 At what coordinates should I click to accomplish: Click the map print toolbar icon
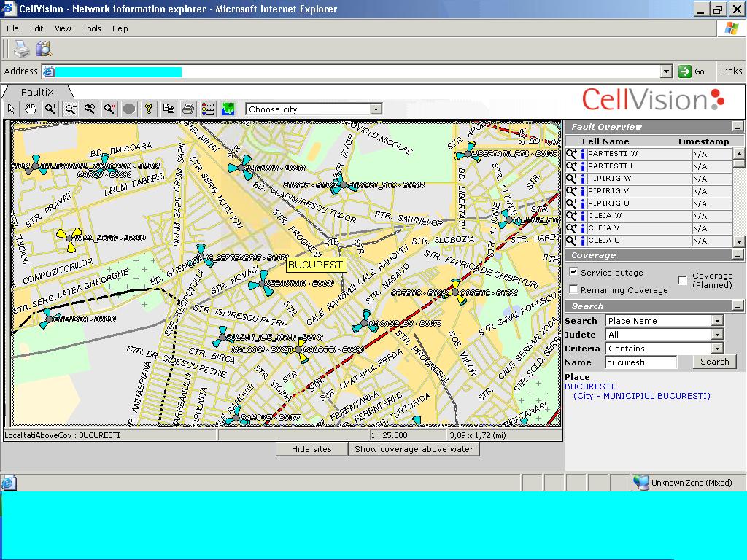tap(188, 109)
